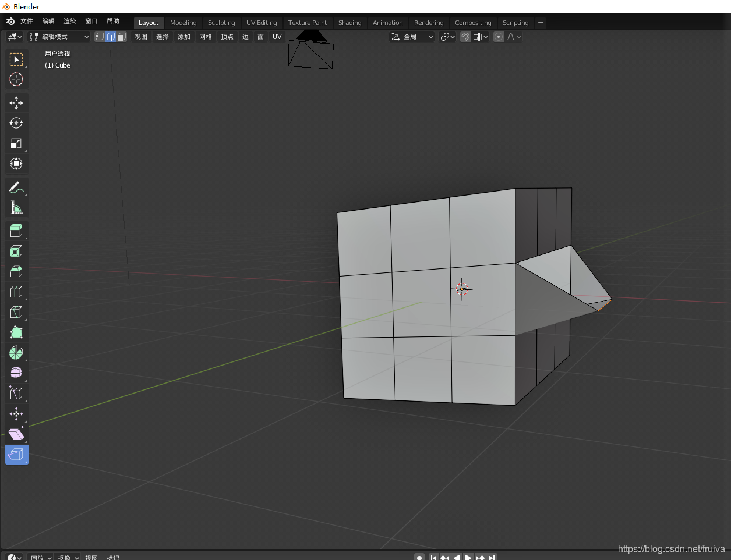Toggle the snap magnet button
This screenshot has width=731, height=560.
[x=465, y=37]
